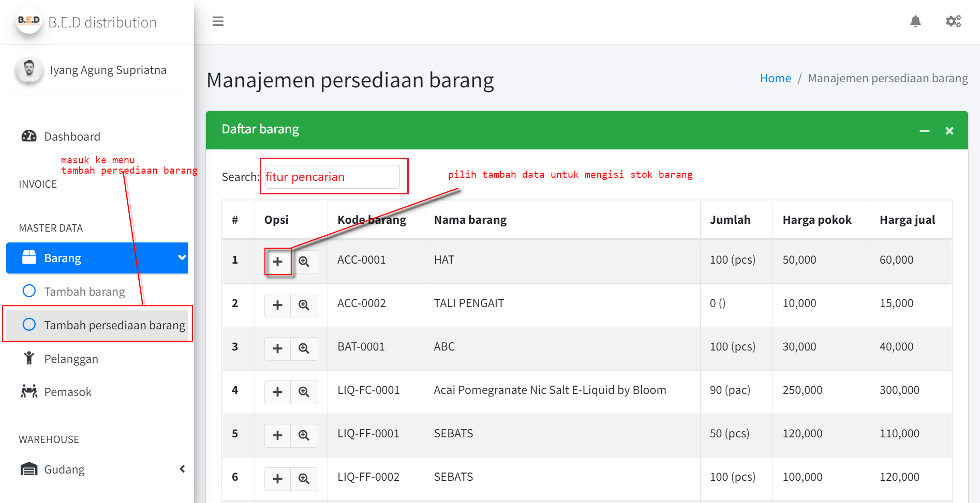Add stock for ACC-0001 HAT
Viewport: 980px width, 503px height.
(x=278, y=262)
